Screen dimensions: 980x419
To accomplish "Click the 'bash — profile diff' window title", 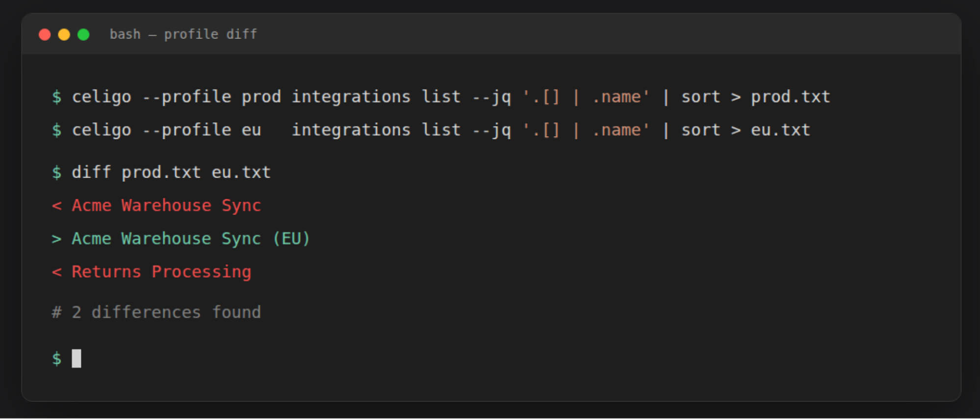I will 183,34.
